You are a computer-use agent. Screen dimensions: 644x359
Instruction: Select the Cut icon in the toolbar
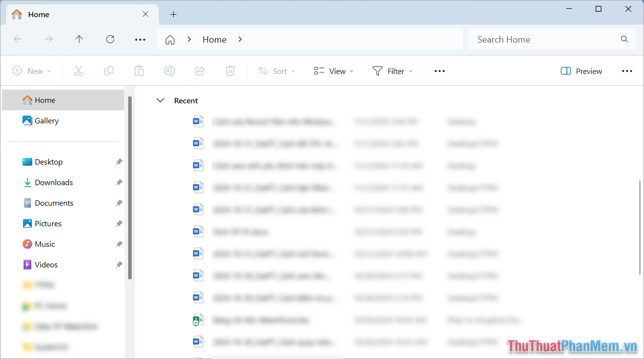click(x=78, y=71)
